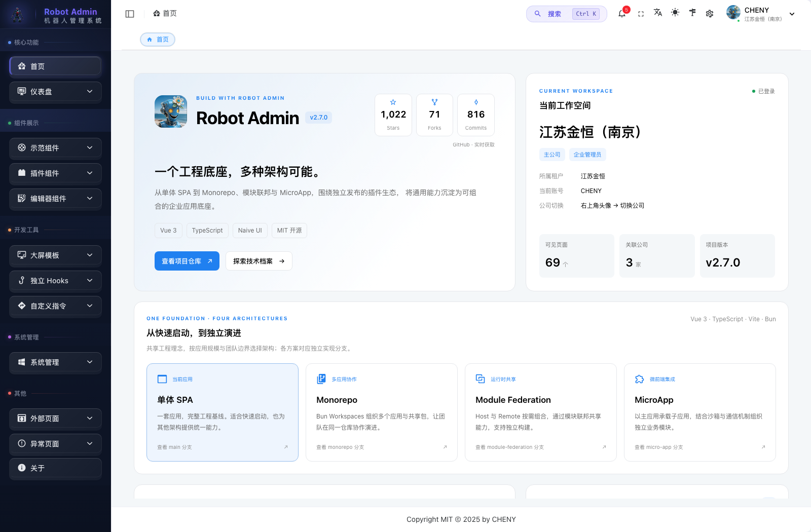Click the Monorepo card title
Image resolution: width=811 pixels, height=532 pixels.
pos(337,400)
